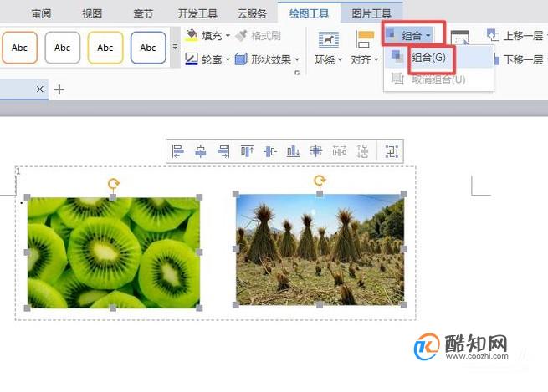This screenshot has height=392, width=548.
Task: Click Align Left in the floating alignment toolbar
Action: pos(177,151)
